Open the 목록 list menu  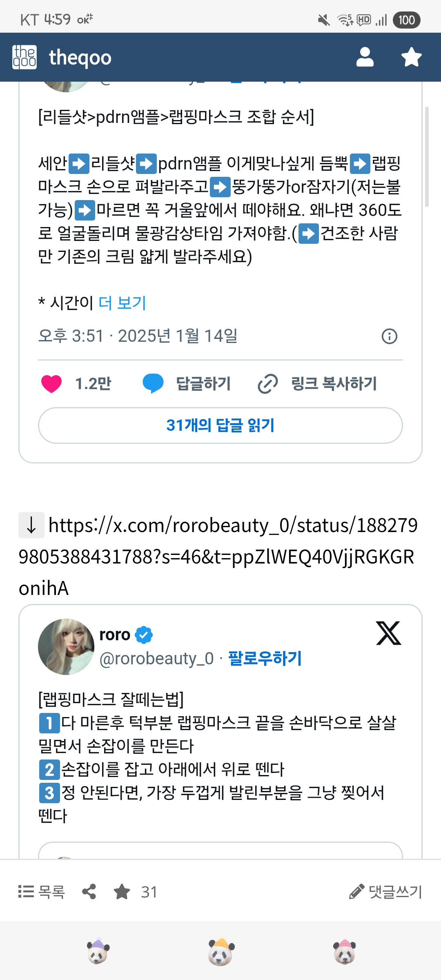[x=42, y=892]
